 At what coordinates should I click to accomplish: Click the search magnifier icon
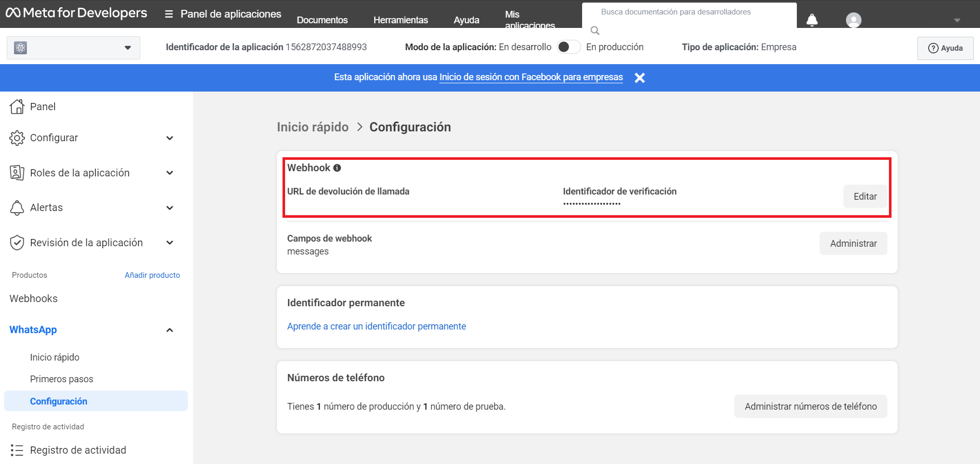tap(595, 31)
